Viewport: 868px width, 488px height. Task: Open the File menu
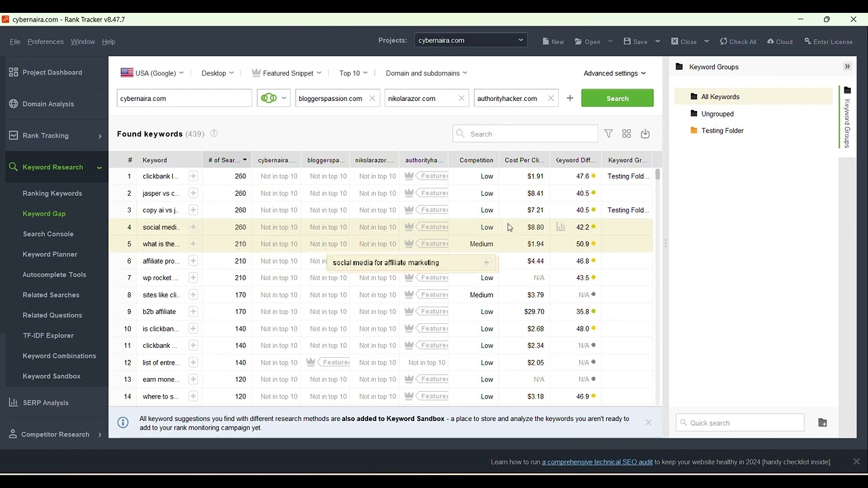coord(15,42)
